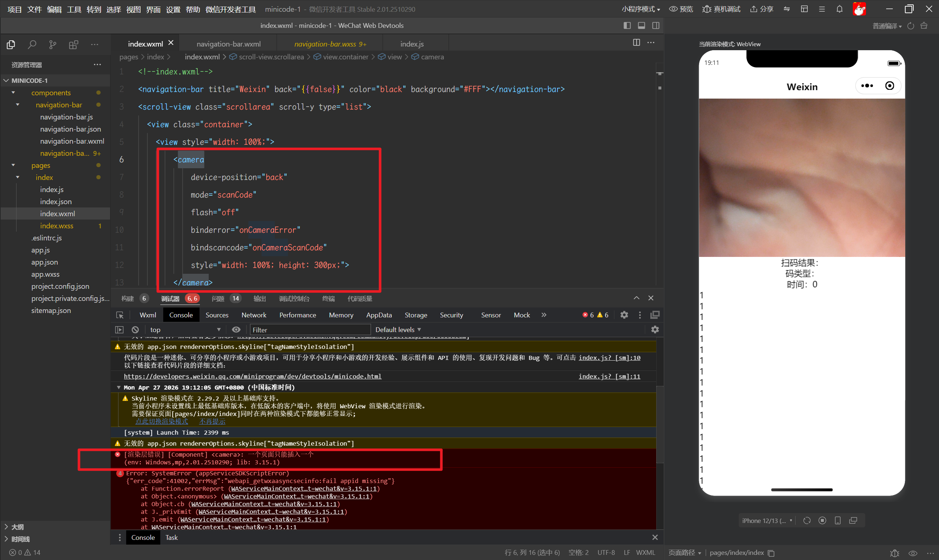
Task: Open the Default levels dropdown
Action: point(398,329)
